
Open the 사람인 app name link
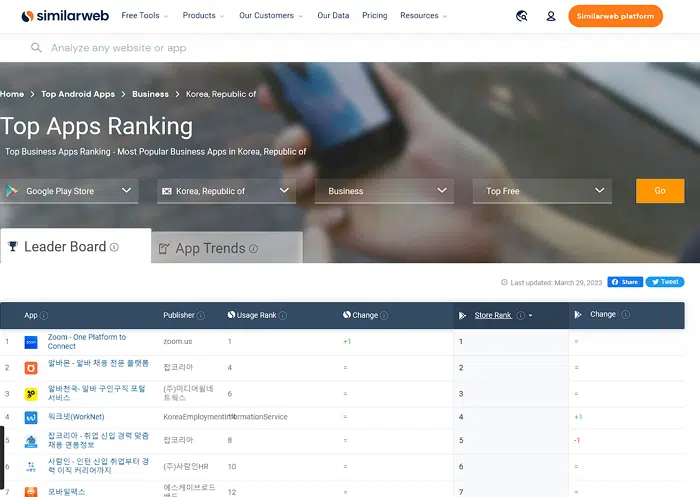[x=98, y=466]
